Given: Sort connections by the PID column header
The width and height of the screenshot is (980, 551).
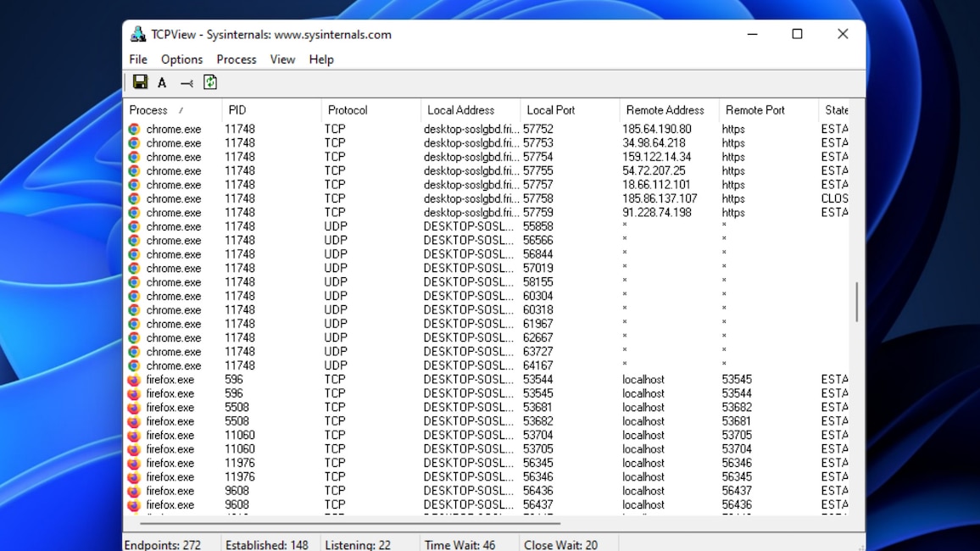Looking at the screenshot, I should click(237, 109).
